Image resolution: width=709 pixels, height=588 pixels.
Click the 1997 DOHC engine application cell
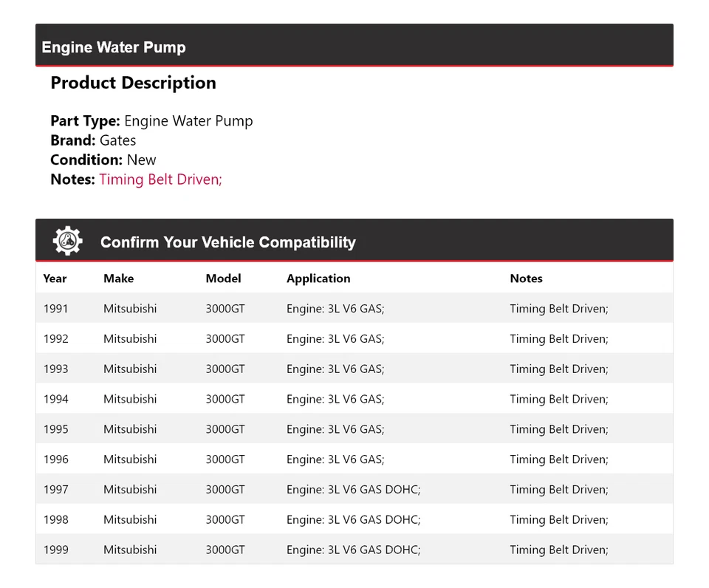coord(353,489)
